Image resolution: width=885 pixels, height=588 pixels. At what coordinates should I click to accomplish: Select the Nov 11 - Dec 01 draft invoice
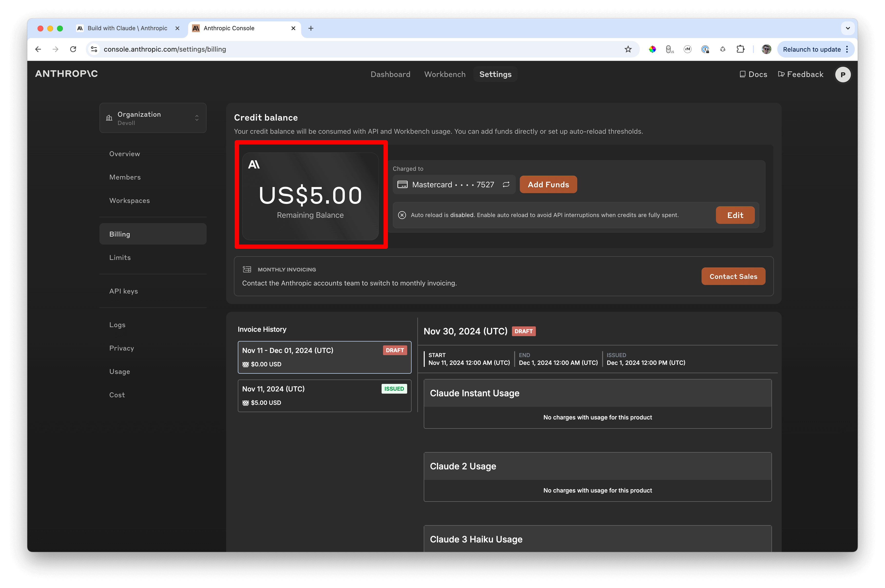tap(325, 357)
